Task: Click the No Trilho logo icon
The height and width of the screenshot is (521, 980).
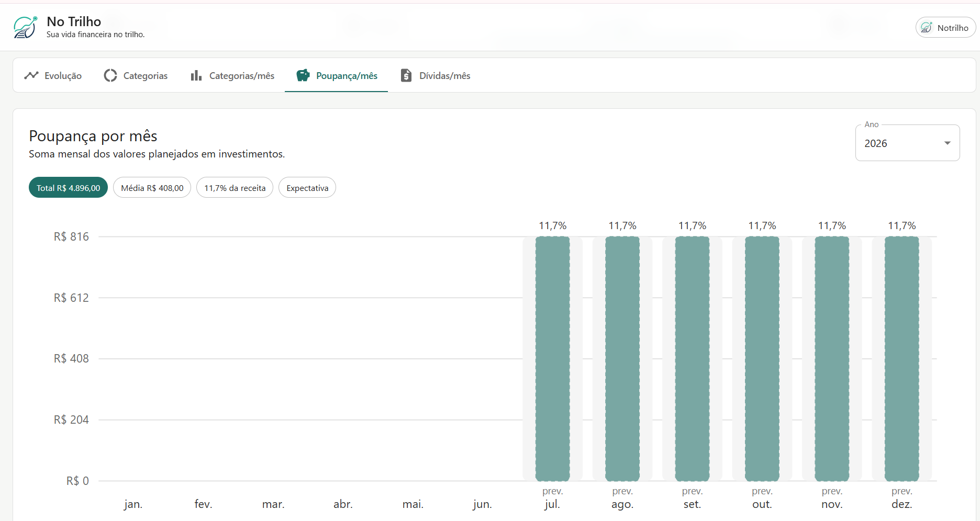Action: [25, 27]
